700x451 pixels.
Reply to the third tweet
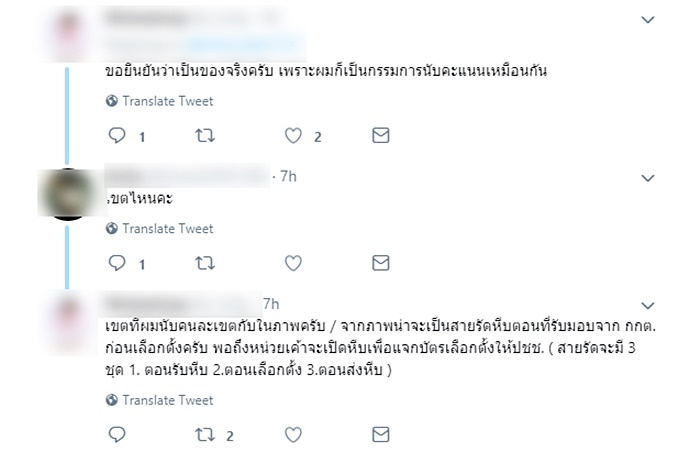(x=116, y=435)
